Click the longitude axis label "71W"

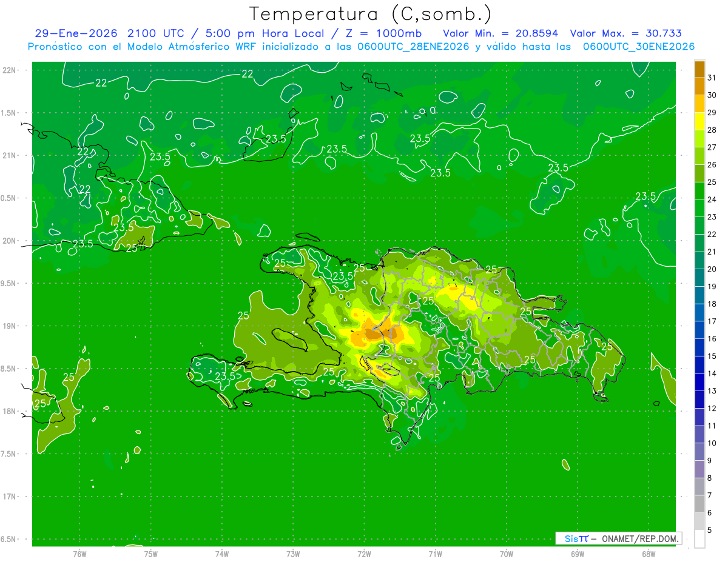(x=435, y=554)
